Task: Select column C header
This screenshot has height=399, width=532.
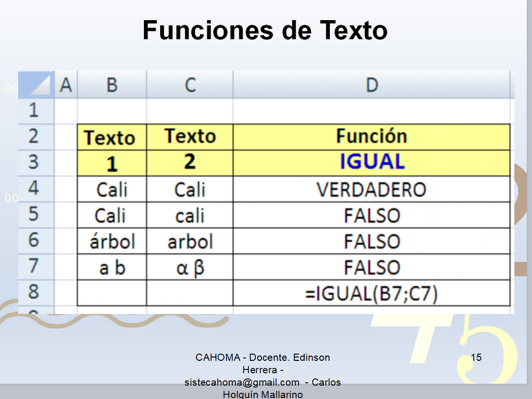Action: [190, 85]
